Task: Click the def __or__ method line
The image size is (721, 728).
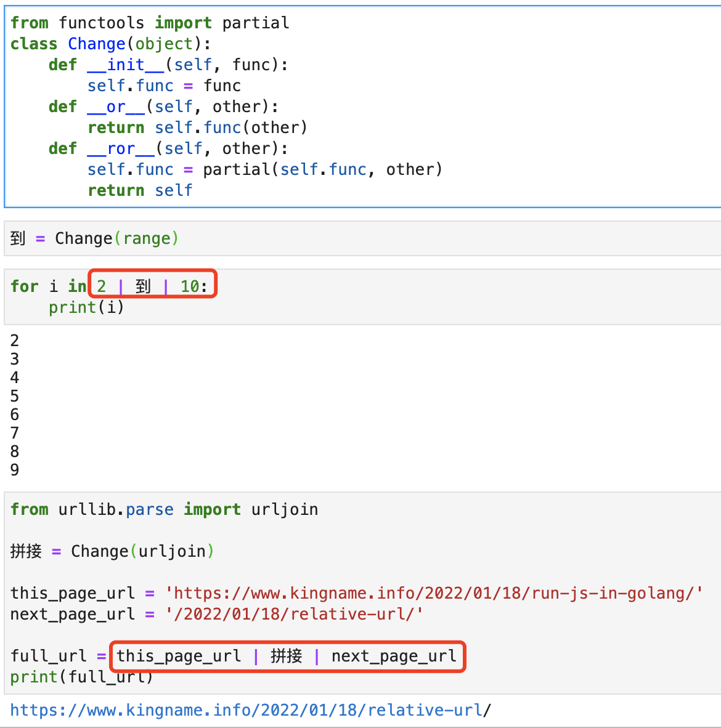Action: [163, 107]
